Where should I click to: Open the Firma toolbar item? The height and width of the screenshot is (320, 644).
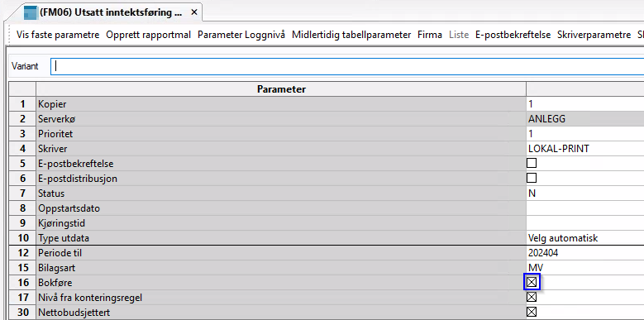(x=430, y=35)
